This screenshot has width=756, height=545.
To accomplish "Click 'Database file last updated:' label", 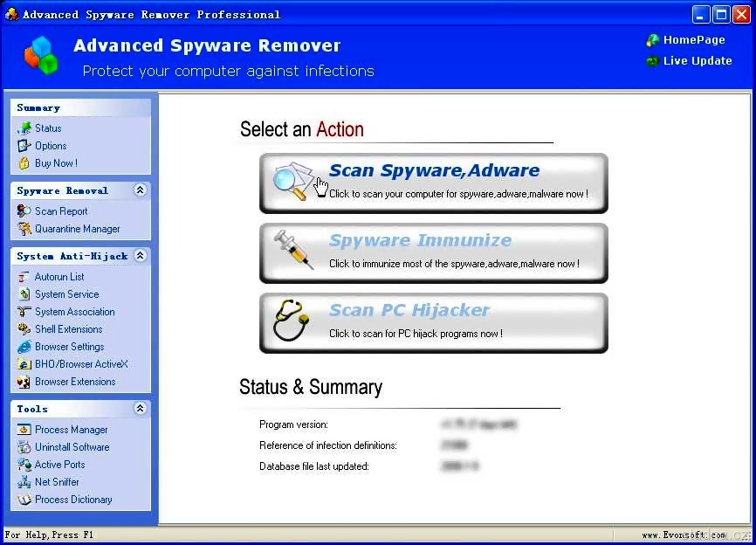I will click(x=314, y=466).
